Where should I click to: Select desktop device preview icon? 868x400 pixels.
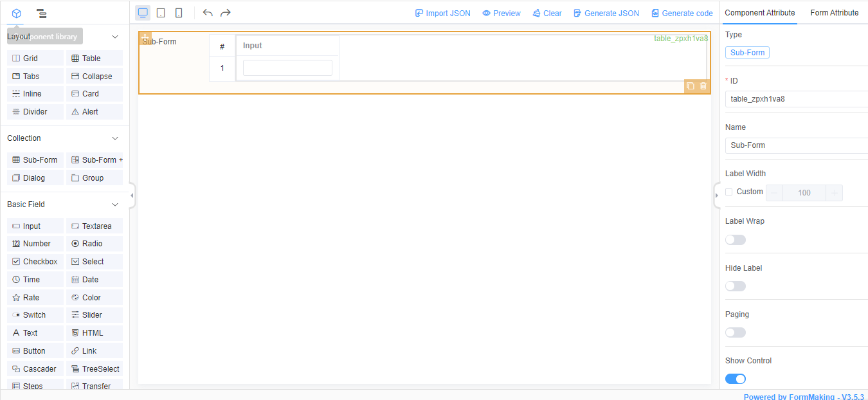(x=143, y=13)
